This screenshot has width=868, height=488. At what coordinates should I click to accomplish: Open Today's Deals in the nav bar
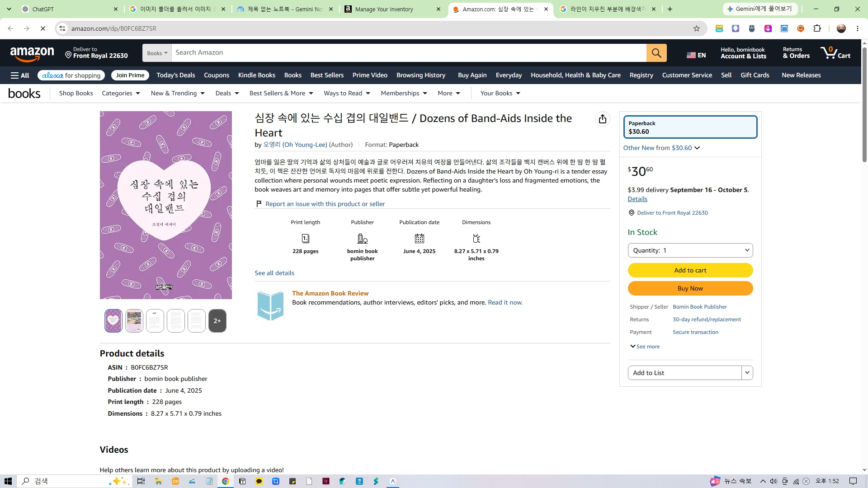(176, 75)
